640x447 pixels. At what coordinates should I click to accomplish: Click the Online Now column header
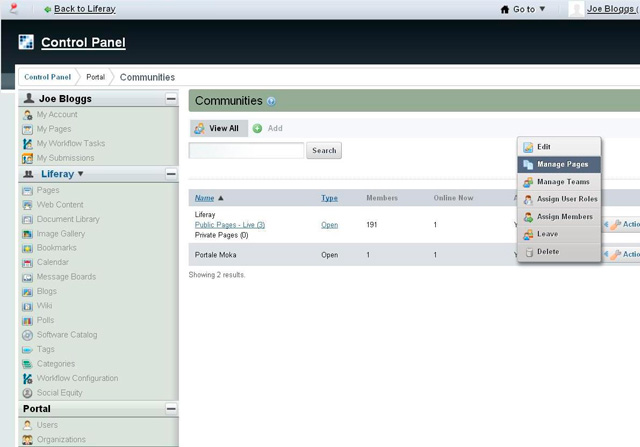pos(453,198)
